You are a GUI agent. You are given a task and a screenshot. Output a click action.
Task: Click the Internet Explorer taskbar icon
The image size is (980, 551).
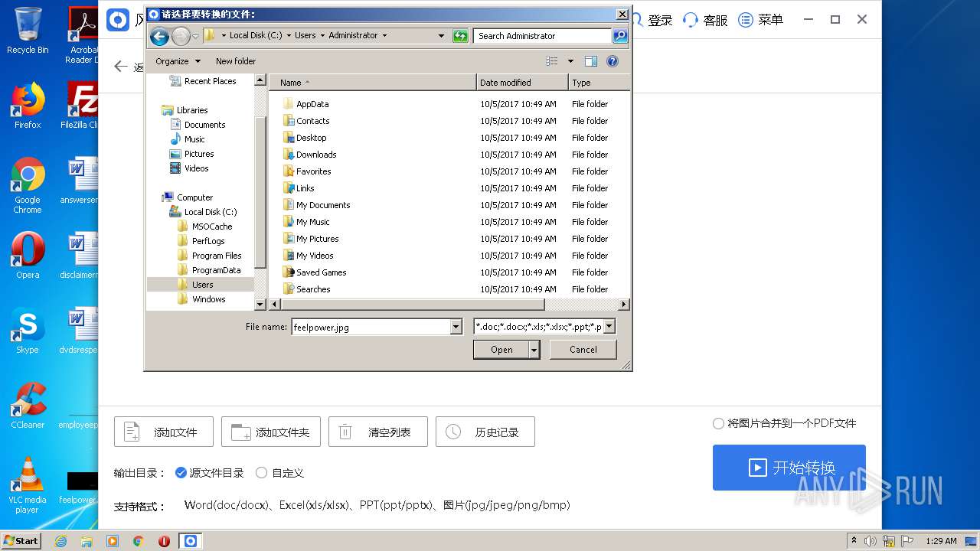tap(60, 541)
